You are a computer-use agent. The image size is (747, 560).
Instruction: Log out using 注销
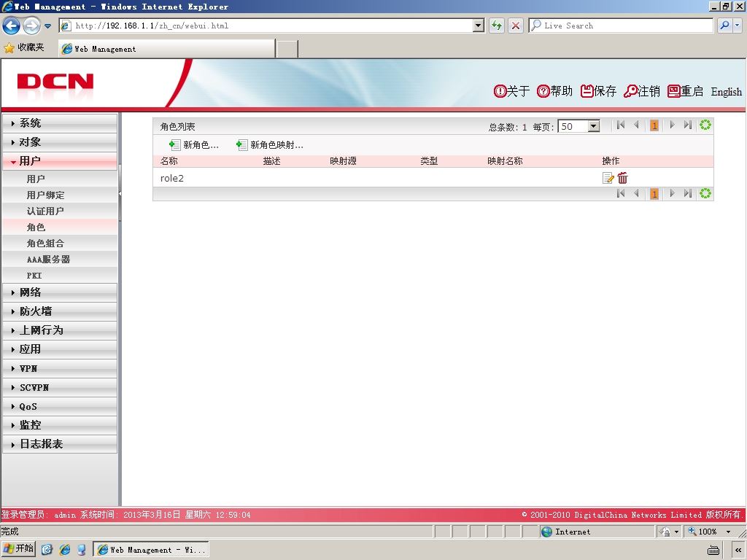tap(642, 91)
